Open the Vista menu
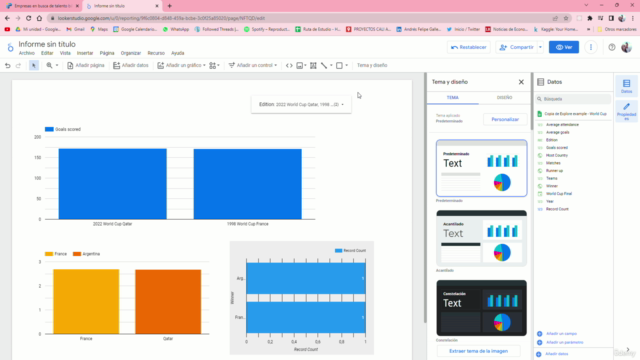The height and width of the screenshot is (360, 640). (65, 53)
